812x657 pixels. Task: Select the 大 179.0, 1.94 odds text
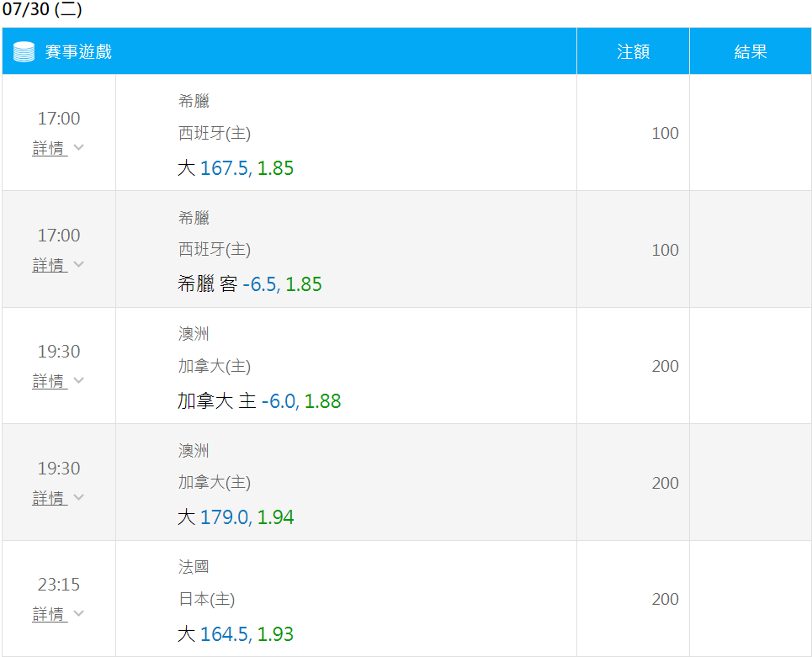[236, 517]
